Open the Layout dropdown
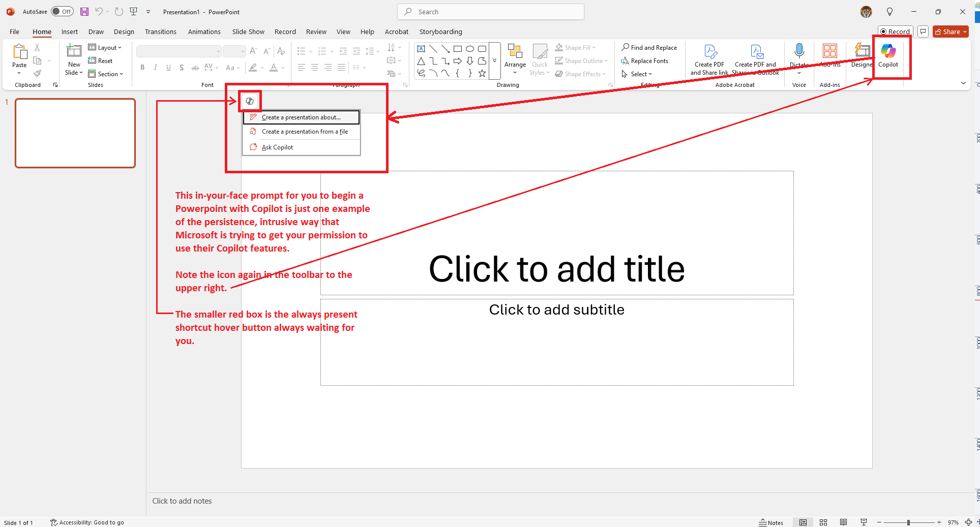Screen dimensions: 980x527 105,47
